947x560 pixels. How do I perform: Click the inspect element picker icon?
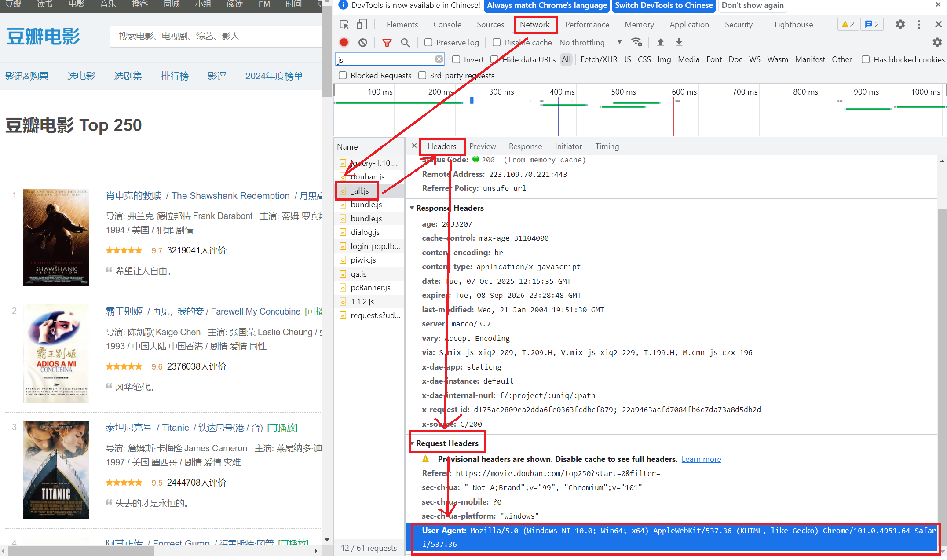[344, 25]
